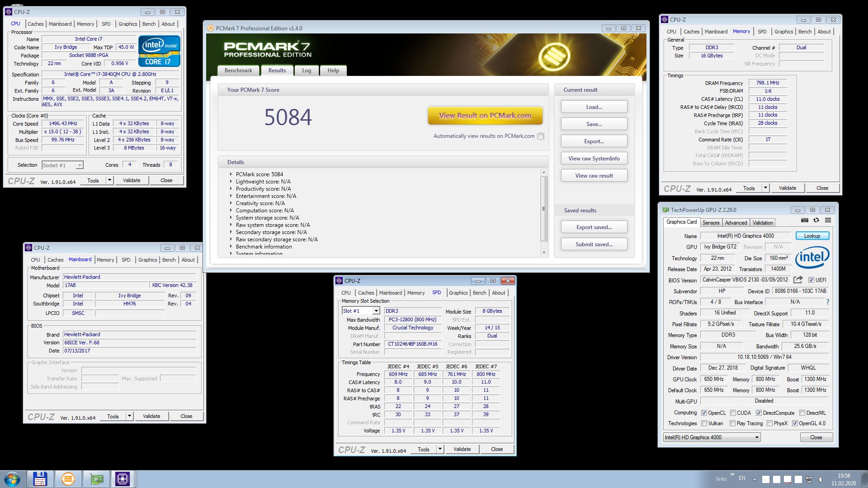Click the taskbar clock 19:58

click(844, 476)
